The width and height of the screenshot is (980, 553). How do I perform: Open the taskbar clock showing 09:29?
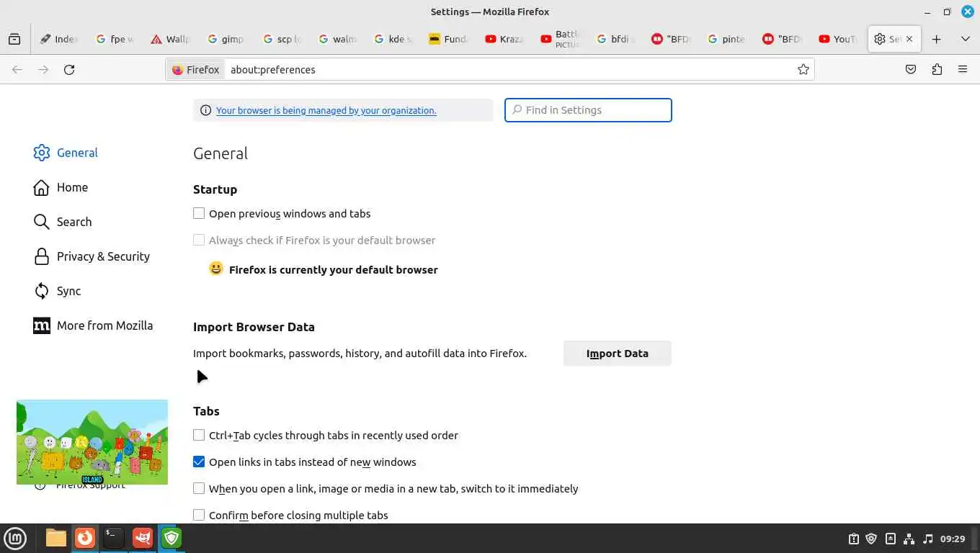(x=953, y=539)
